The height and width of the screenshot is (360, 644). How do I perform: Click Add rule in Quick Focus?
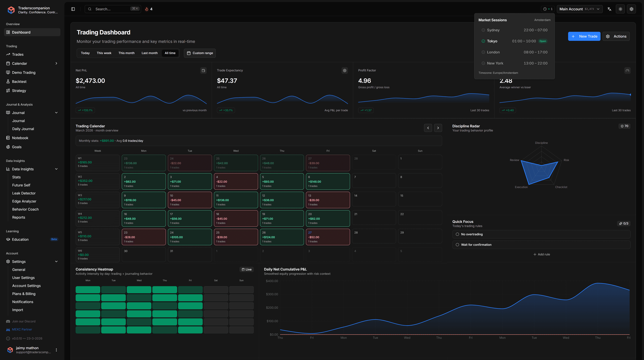tap(542, 254)
